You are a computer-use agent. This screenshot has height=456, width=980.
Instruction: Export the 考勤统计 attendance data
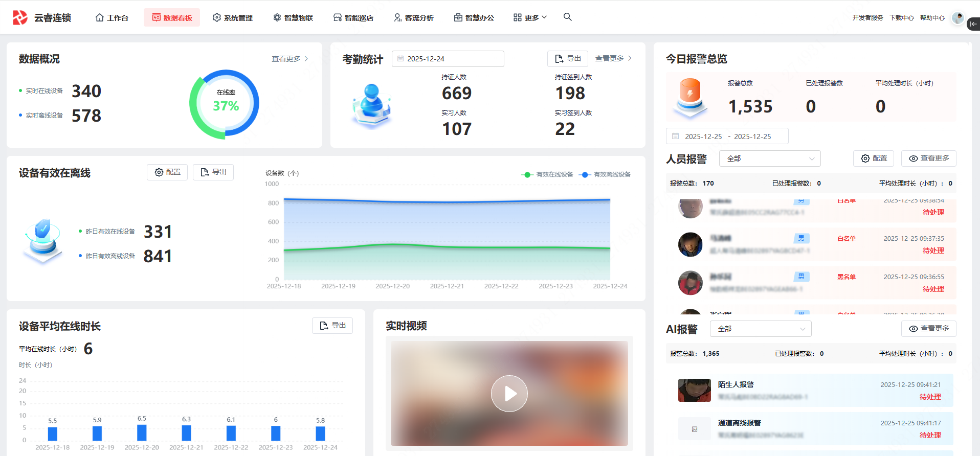coord(568,59)
